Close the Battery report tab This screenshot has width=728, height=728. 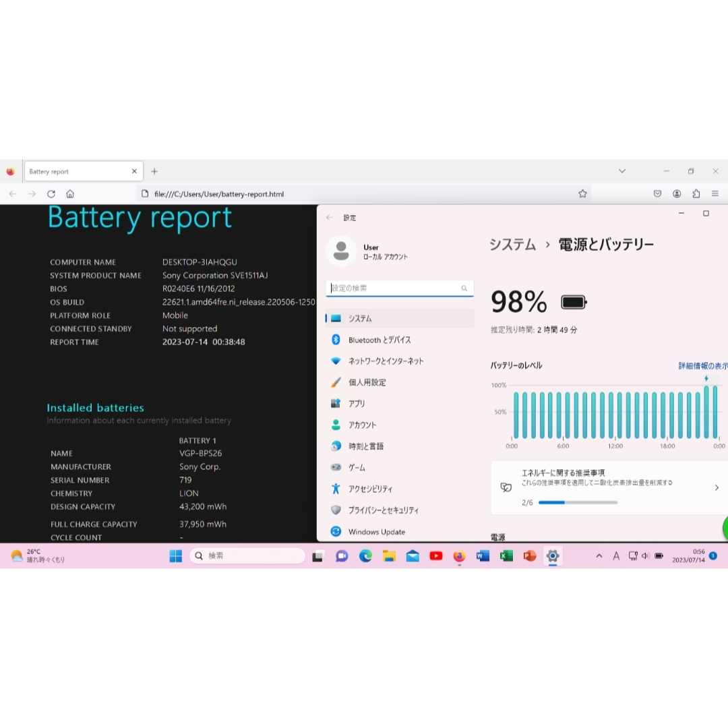click(x=134, y=171)
